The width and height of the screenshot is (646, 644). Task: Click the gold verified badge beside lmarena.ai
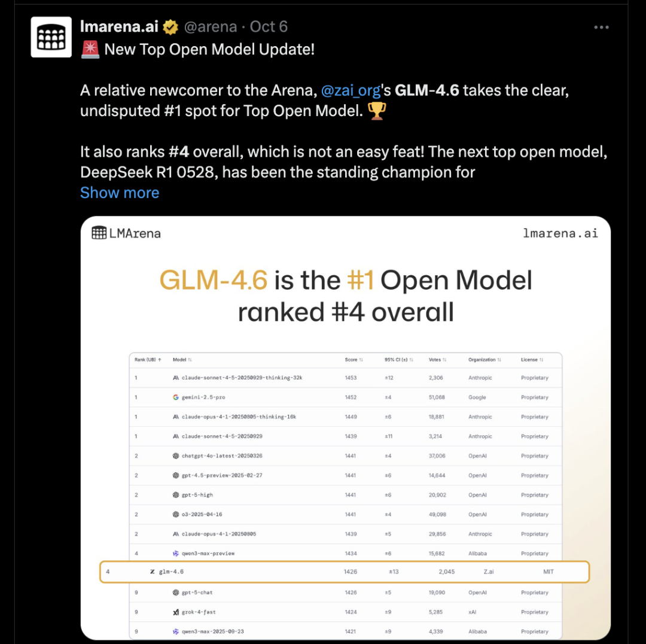[170, 26]
